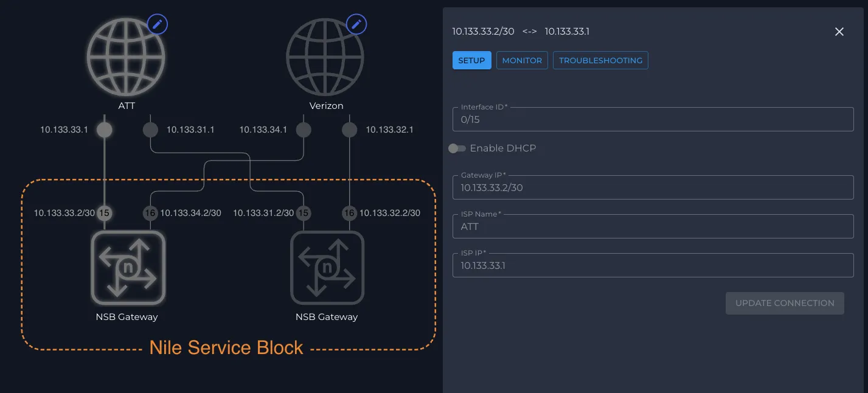Viewport: 868px width, 393px height.
Task: Edit the ATT ISP with its pencil icon
Action: tap(158, 24)
